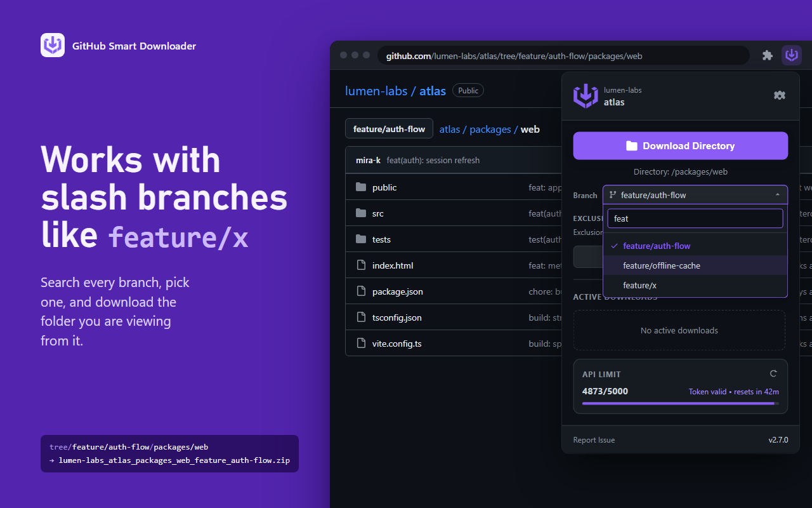Click the Token valid resets in 42m text
Image resolution: width=812 pixels, height=508 pixels.
coord(734,392)
